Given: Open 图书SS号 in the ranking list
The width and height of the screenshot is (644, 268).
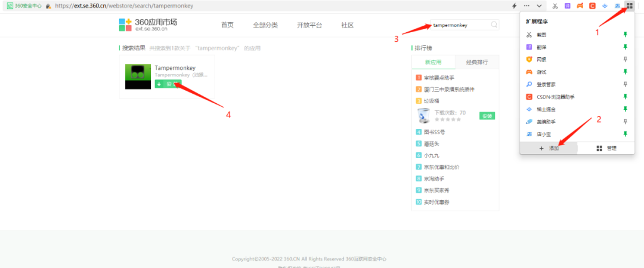Looking at the screenshot, I should pos(435,132).
